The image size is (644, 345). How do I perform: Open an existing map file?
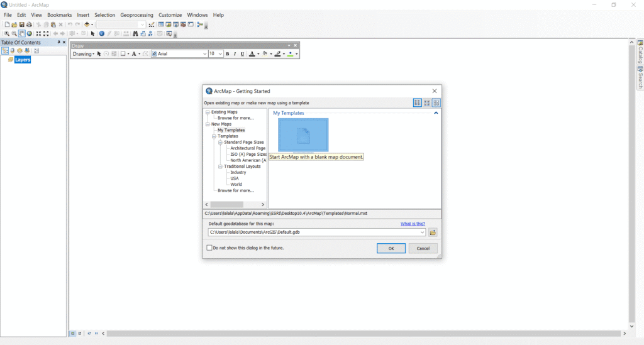tap(14, 25)
